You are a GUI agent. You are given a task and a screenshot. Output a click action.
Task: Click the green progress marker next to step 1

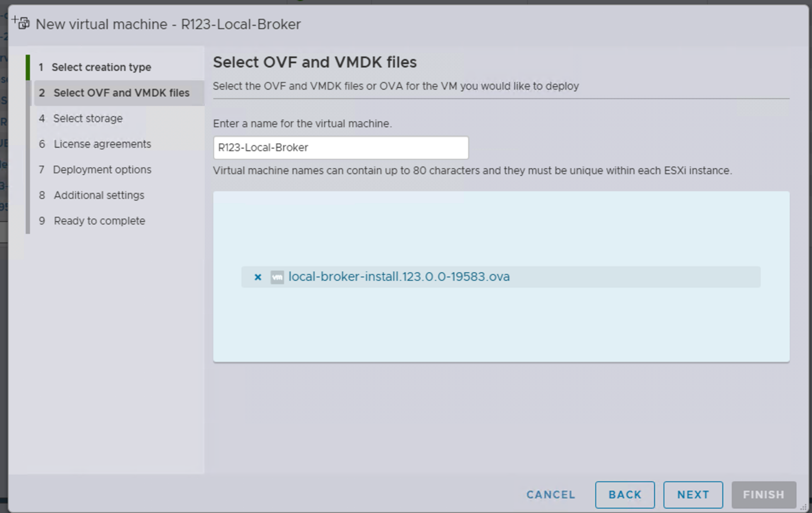(27, 67)
